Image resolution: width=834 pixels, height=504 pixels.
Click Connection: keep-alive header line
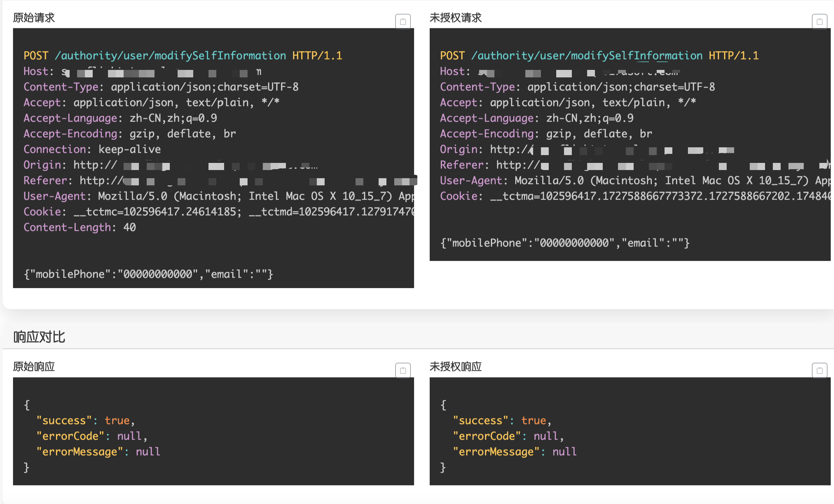coord(92,150)
